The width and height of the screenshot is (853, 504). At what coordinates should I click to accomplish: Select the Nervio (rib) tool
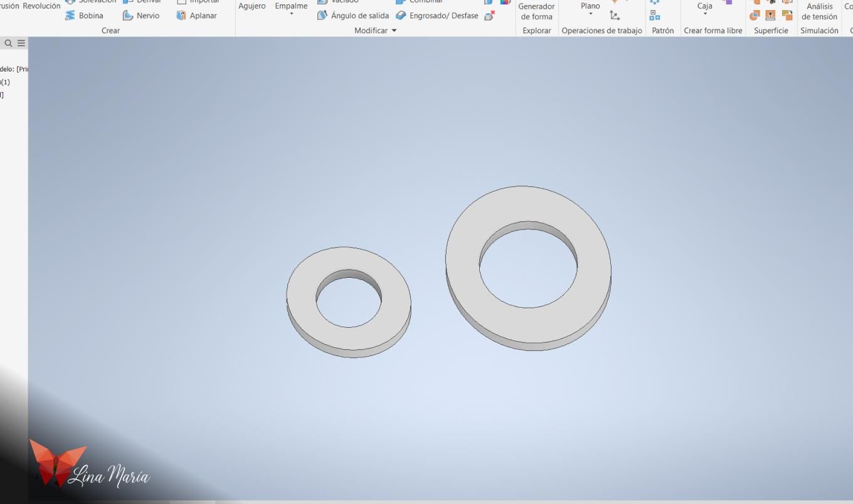coord(140,16)
